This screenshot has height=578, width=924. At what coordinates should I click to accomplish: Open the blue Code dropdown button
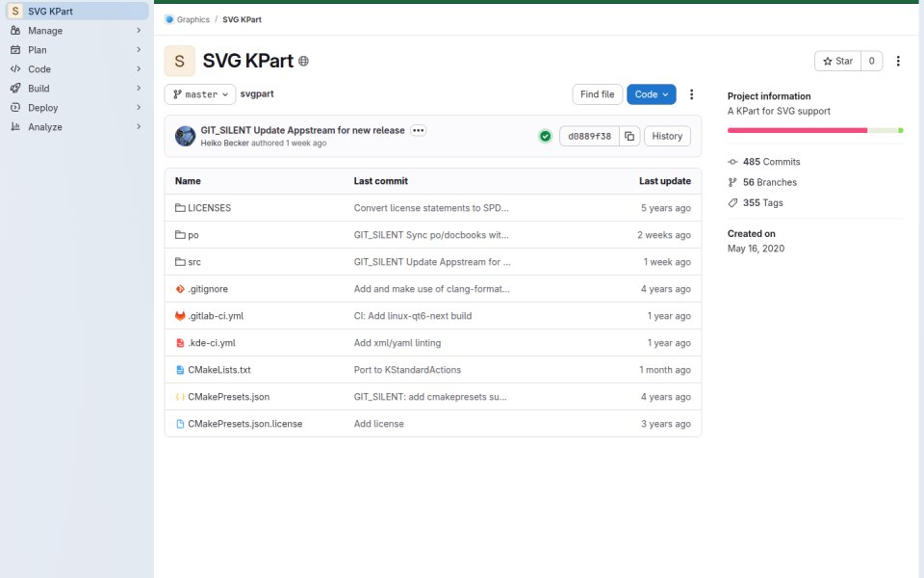pyautogui.click(x=652, y=94)
